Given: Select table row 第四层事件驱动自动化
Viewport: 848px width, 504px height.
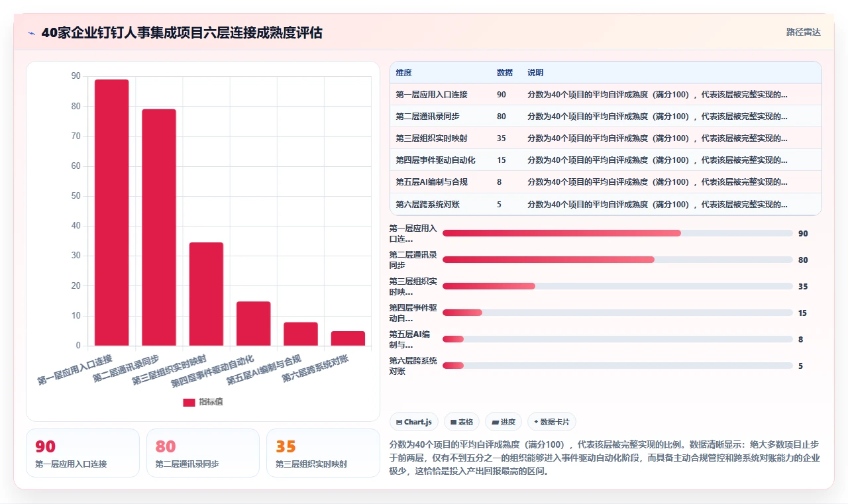Looking at the screenshot, I should coord(606,160).
